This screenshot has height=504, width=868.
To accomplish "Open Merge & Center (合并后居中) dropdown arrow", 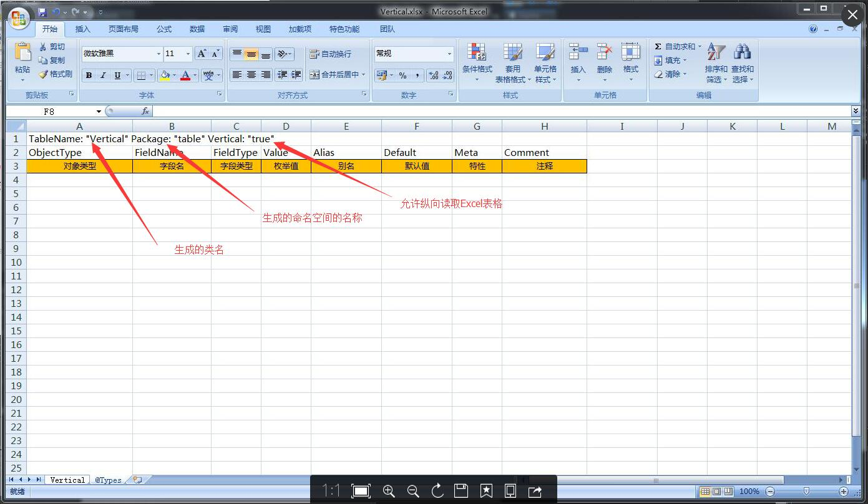I will click(364, 75).
